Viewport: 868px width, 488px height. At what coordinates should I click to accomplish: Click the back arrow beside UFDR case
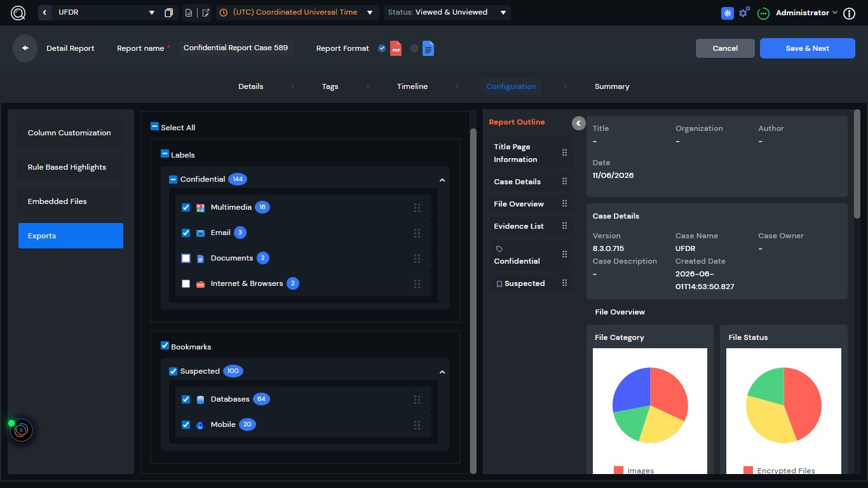pos(45,13)
